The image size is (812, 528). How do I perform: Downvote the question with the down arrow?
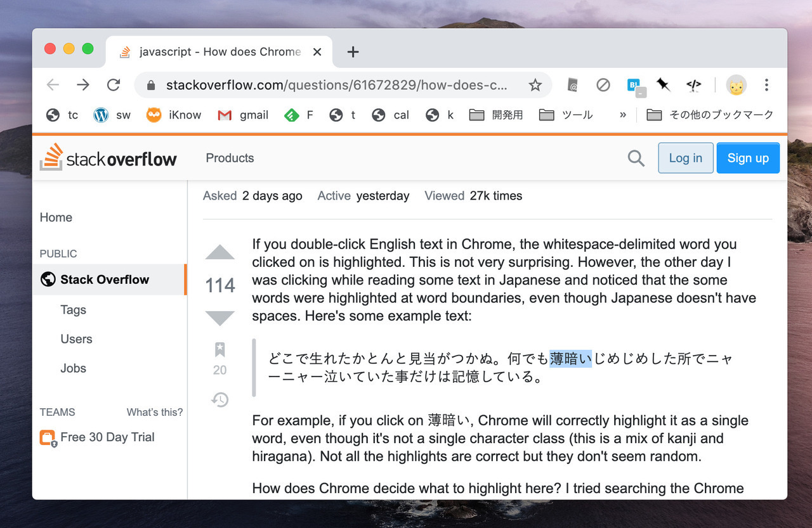tap(220, 318)
